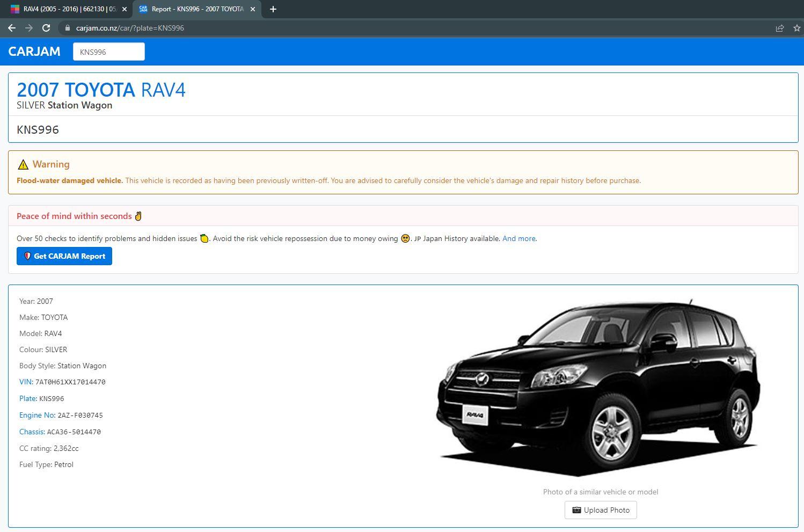Close the Report - KNS996 tab
The width and height of the screenshot is (804, 532).
[253, 9]
